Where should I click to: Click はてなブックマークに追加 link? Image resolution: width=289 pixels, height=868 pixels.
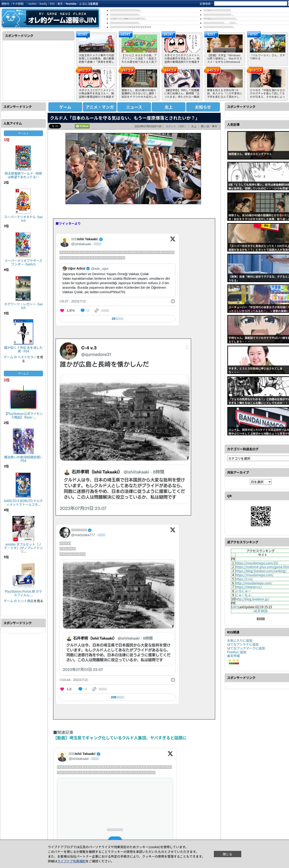(x=246, y=648)
